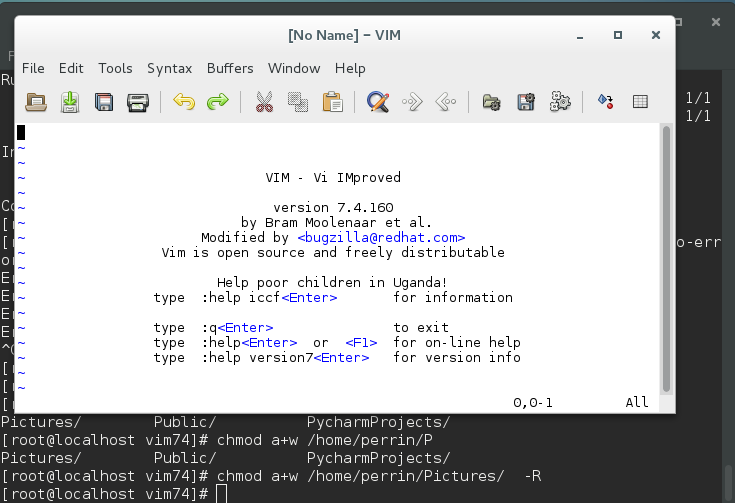The image size is (735, 503).
Task: Open the Edit menu
Action: point(71,68)
